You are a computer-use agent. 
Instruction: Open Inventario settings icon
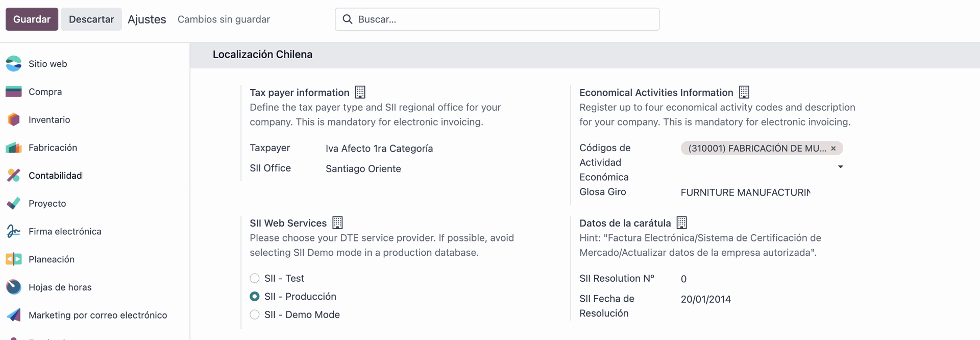14,119
